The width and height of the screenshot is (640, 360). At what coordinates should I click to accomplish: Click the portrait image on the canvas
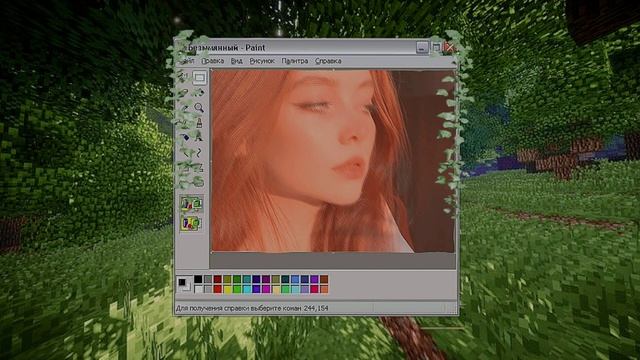(x=333, y=161)
